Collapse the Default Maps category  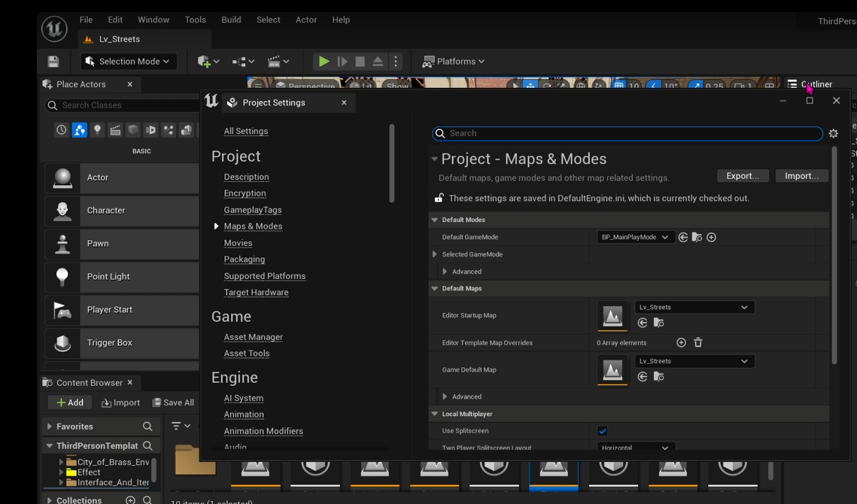435,289
